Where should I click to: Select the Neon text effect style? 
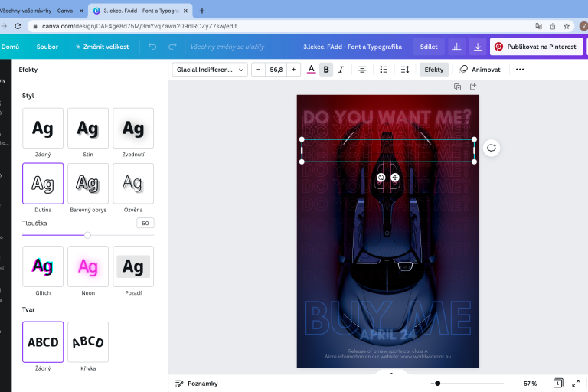pyautogui.click(x=87, y=266)
